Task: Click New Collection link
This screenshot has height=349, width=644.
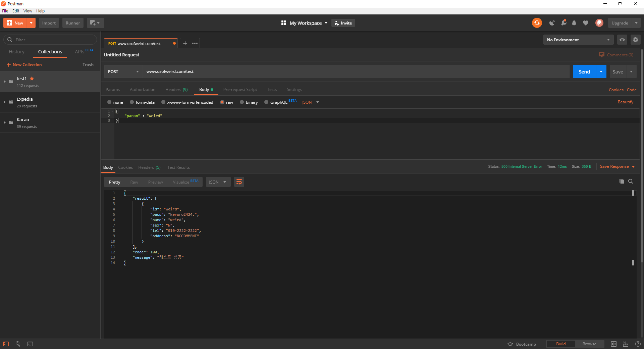Action: (x=24, y=64)
